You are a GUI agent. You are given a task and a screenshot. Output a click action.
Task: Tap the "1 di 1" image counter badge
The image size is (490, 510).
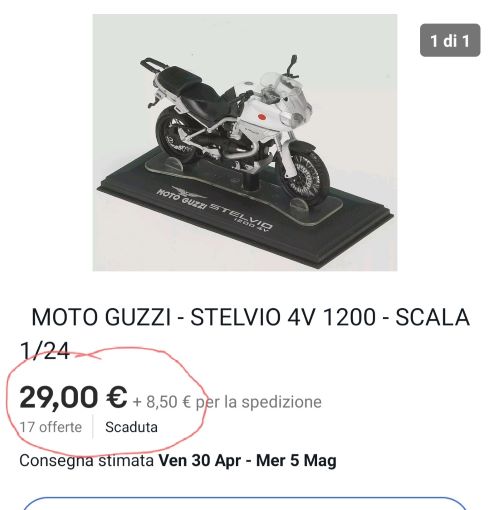pyautogui.click(x=450, y=40)
